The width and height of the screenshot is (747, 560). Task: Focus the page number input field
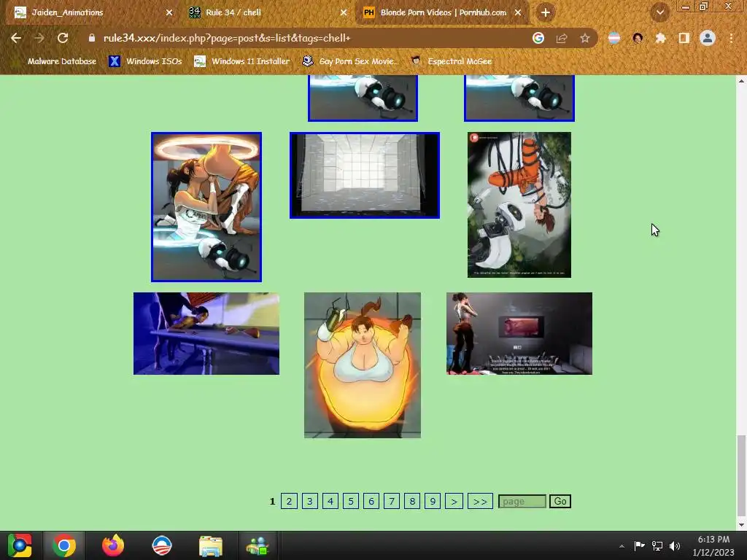coord(522,502)
